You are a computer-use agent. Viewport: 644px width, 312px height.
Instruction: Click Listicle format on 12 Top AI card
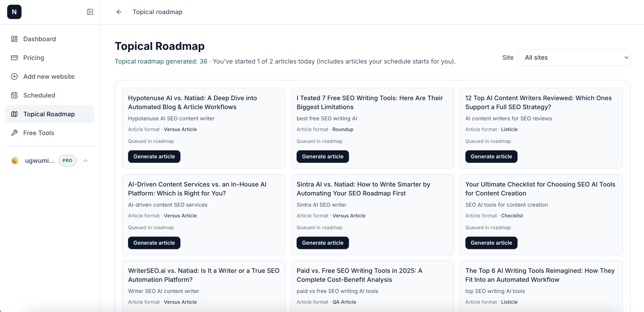point(509,129)
